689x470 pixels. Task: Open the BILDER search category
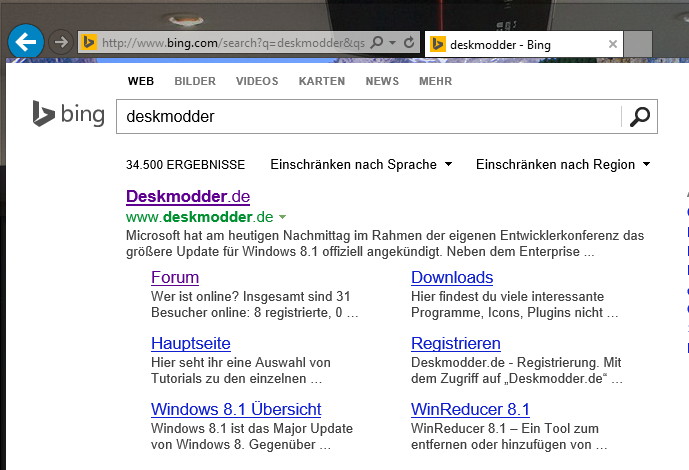tap(195, 81)
